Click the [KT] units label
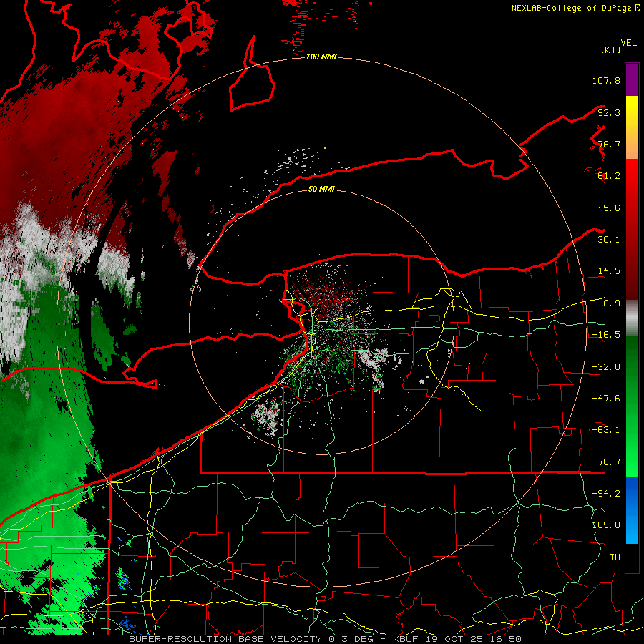Image resolution: width=644 pixels, height=644 pixels. point(610,49)
